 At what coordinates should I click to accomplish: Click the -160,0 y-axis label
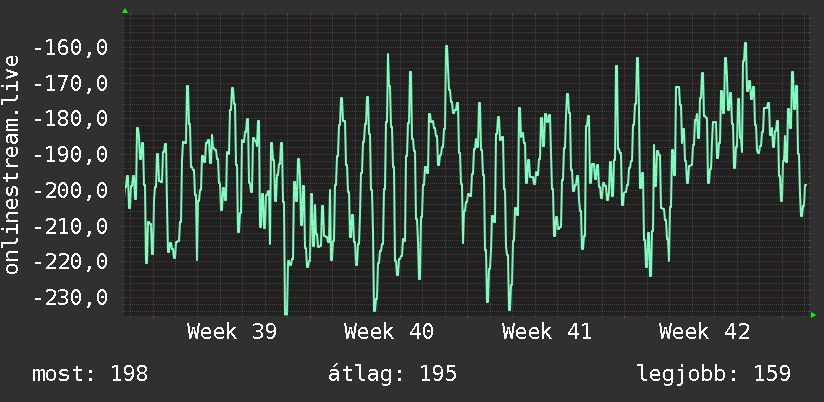tap(70, 48)
